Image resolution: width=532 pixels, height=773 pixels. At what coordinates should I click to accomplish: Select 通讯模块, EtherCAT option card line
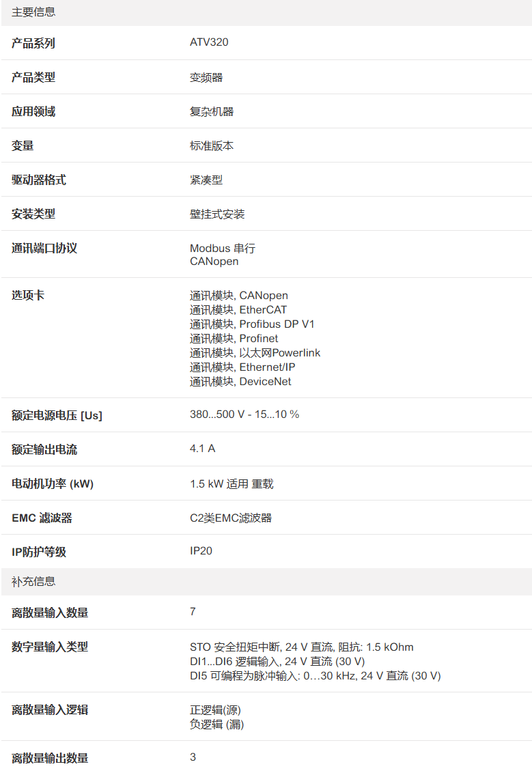click(x=238, y=310)
